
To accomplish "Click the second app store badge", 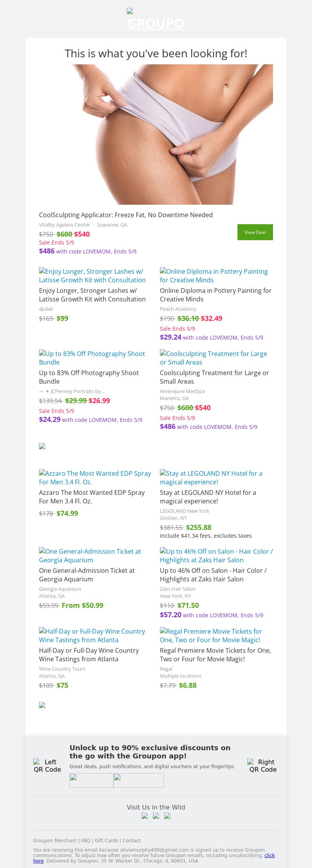I will pyautogui.click(x=138, y=780).
